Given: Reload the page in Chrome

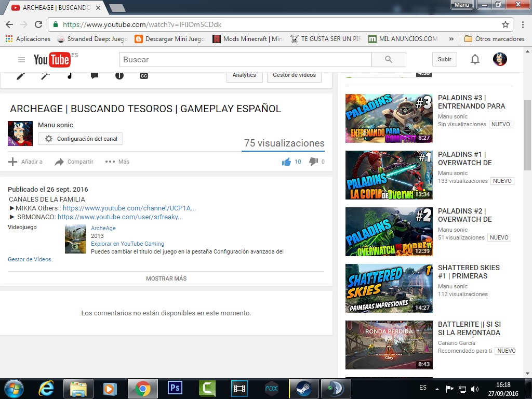Looking at the screenshot, I should [x=38, y=24].
